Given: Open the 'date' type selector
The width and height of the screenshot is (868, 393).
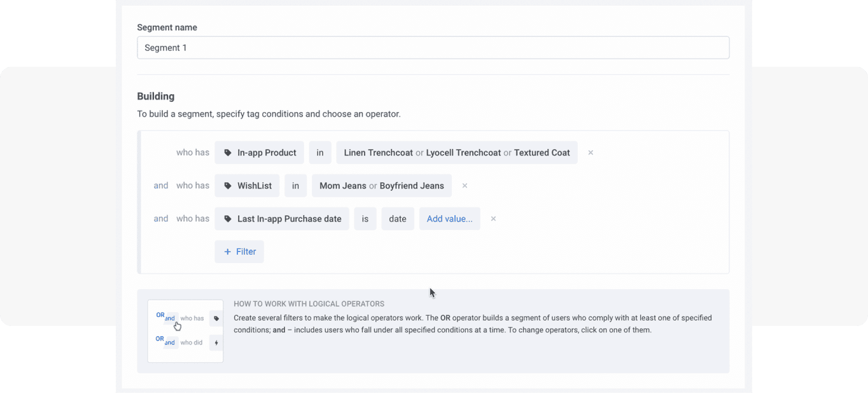Looking at the screenshot, I should tap(398, 219).
